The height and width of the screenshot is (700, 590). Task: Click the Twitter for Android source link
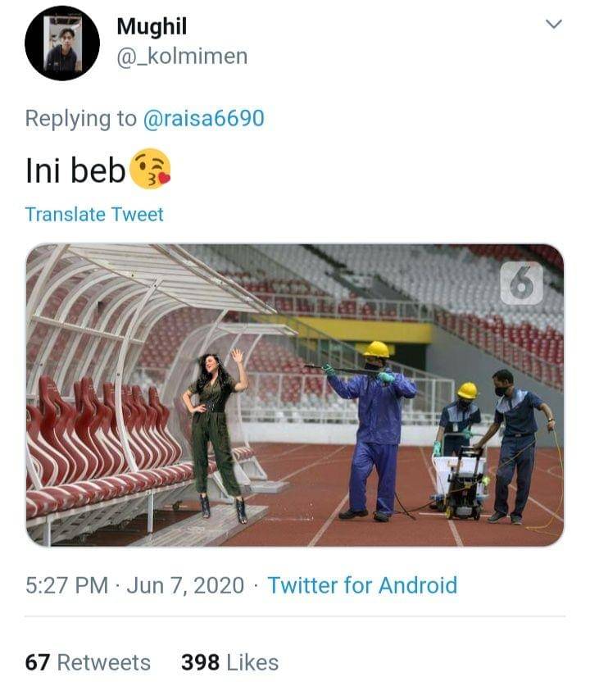pyautogui.click(x=362, y=585)
